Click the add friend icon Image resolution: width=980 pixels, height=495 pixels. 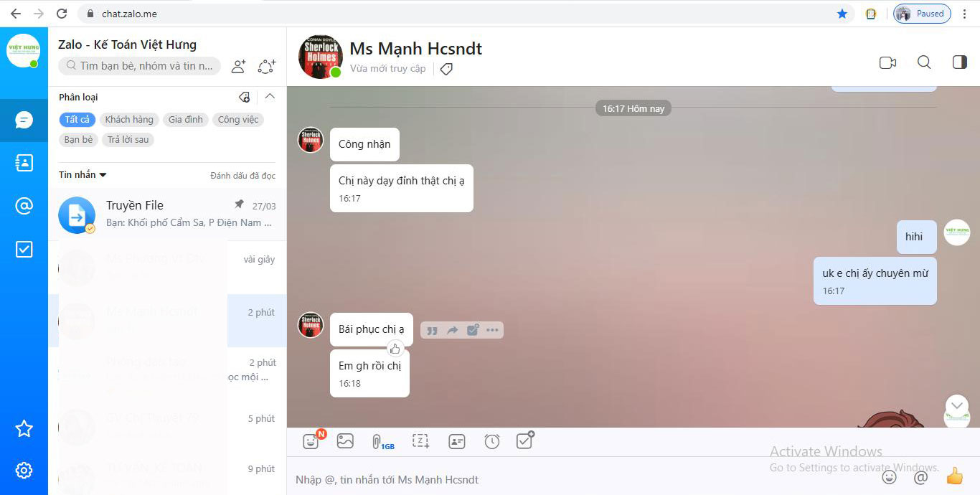239,67
